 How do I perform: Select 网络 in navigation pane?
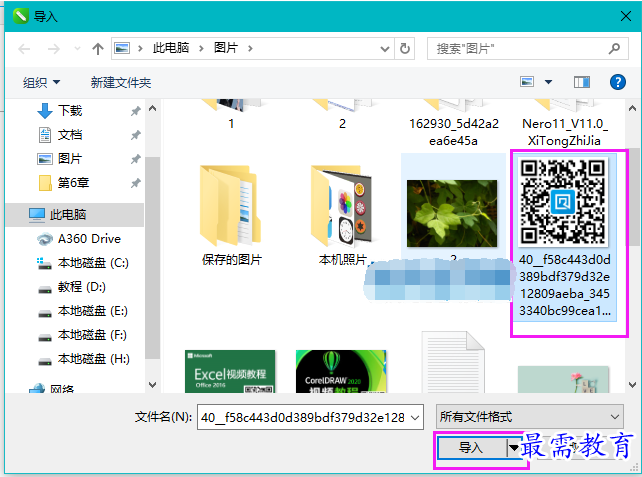click(x=62, y=387)
